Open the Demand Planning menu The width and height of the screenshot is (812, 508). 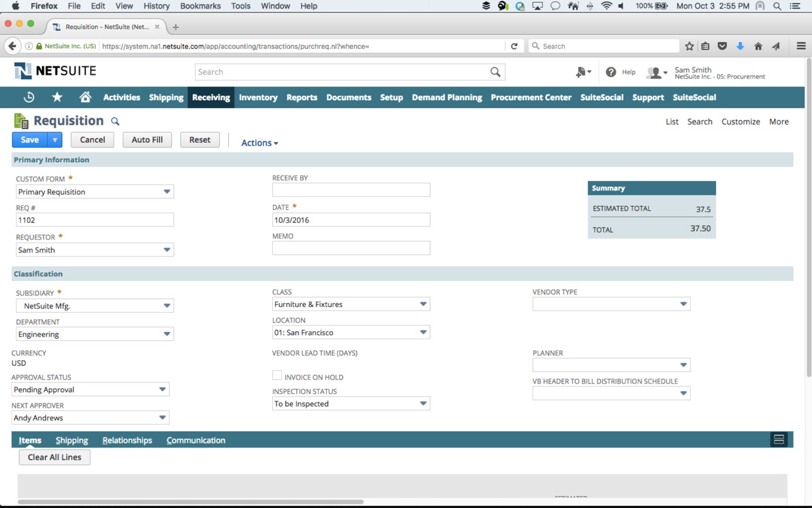click(x=447, y=97)
